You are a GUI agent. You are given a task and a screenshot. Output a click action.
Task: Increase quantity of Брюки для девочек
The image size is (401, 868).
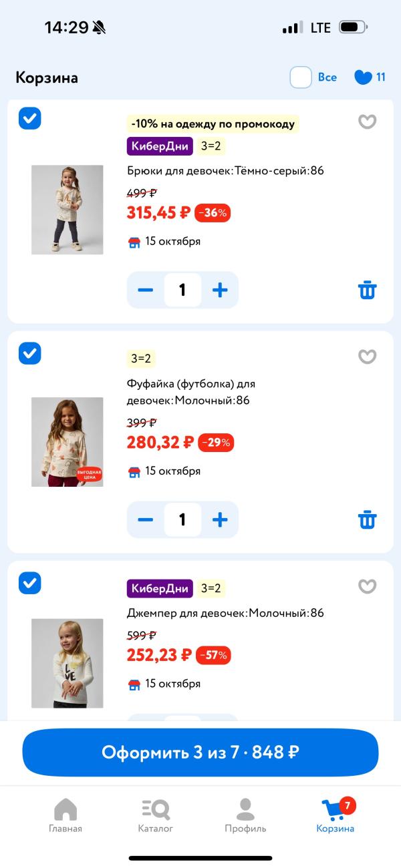click(220, 290)
